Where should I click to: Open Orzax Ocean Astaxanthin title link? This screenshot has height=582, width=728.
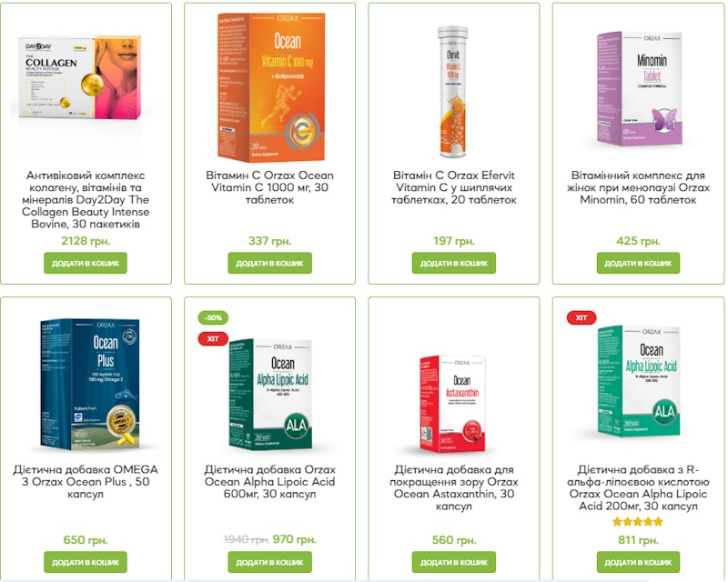coord(453,487)
